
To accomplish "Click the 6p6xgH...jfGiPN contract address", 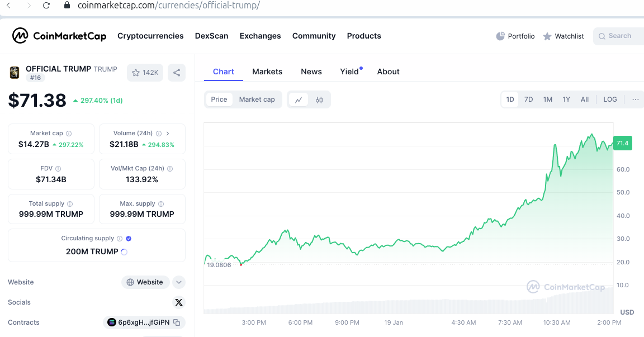I will (144, 322).
